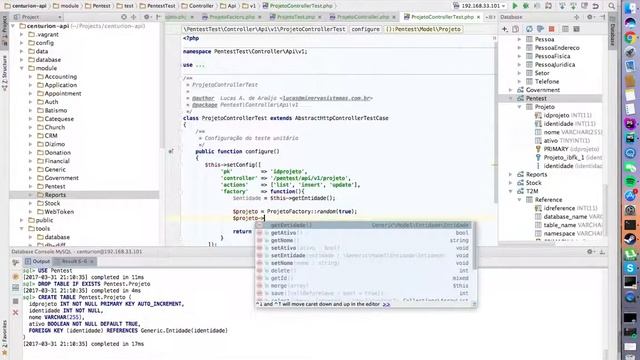Add a new data source with the plus icon
The image size is (640, 360).
505,29
